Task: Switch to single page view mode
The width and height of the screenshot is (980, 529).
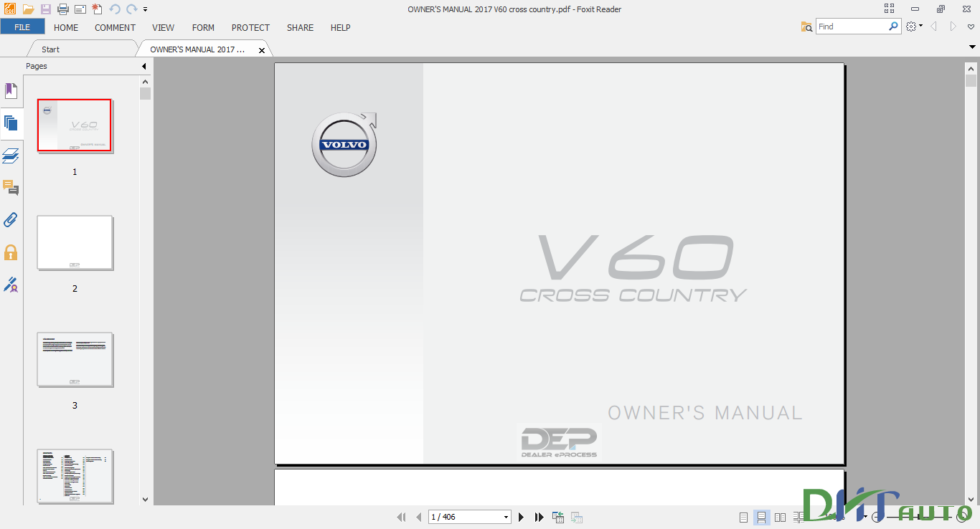Action: pos(743,517)
